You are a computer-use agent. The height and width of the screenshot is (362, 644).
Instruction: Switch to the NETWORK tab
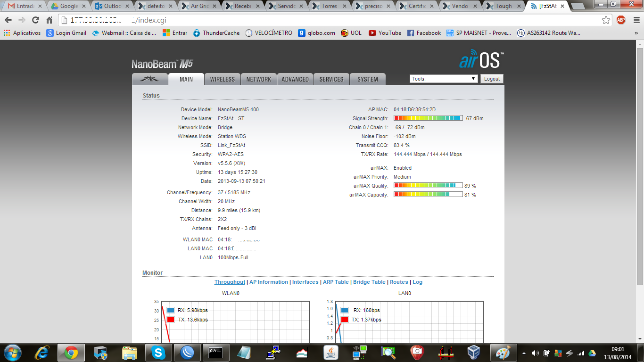[x=259, y=79]
